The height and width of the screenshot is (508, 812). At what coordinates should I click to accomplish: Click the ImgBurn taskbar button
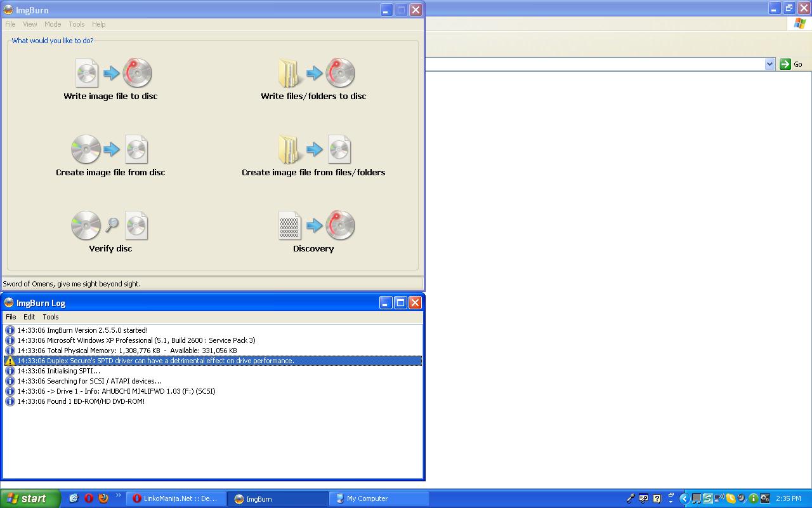coord(278,498)
